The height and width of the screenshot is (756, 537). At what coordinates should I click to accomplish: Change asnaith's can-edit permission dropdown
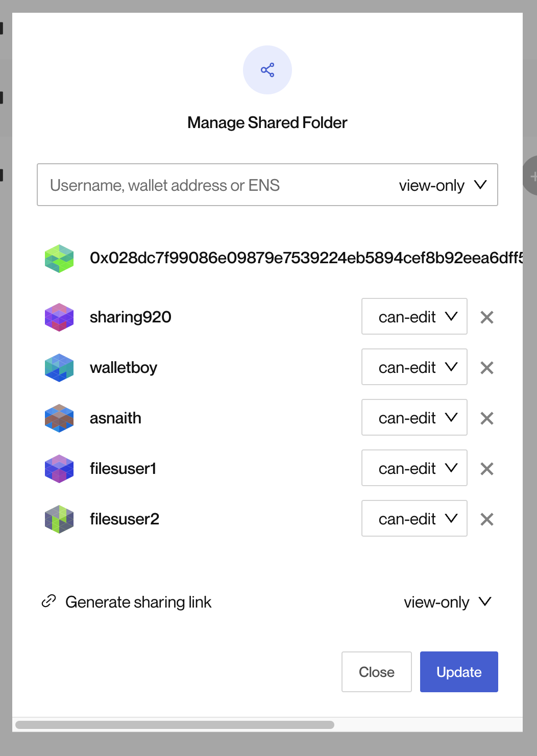414,418
